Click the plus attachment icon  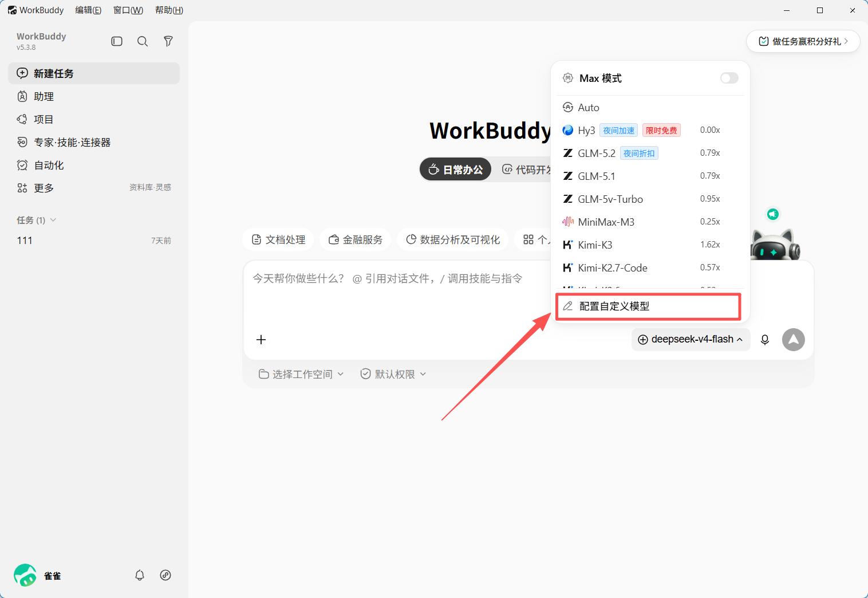pos(261,340)
